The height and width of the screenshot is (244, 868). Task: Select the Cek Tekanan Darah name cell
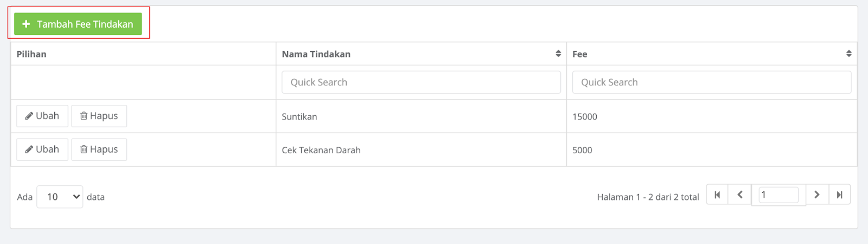421,150
